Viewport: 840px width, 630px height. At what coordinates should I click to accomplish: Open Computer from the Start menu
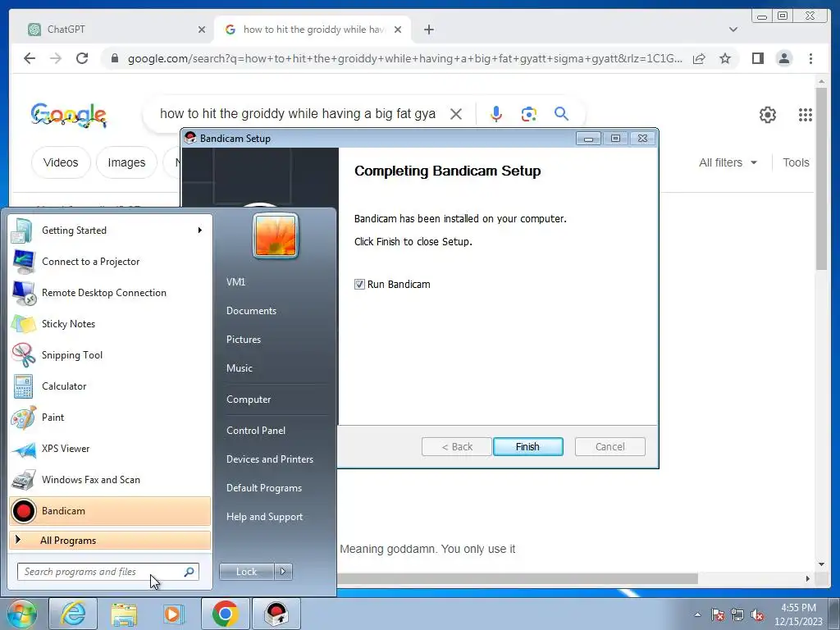point(249,399)
